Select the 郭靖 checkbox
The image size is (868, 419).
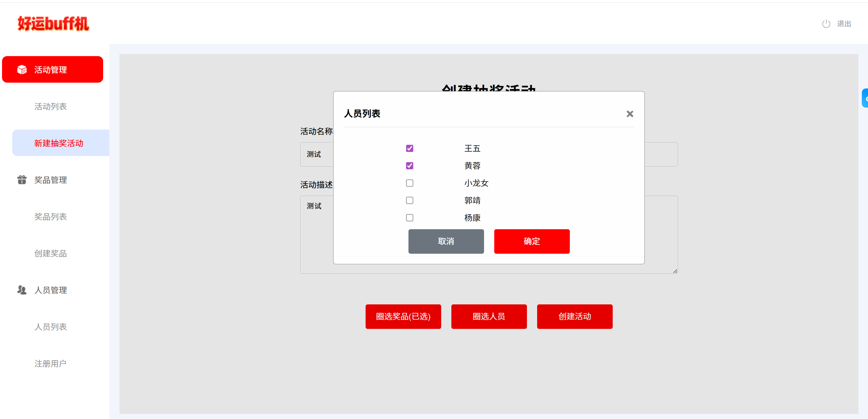click(x=409, y=200)
